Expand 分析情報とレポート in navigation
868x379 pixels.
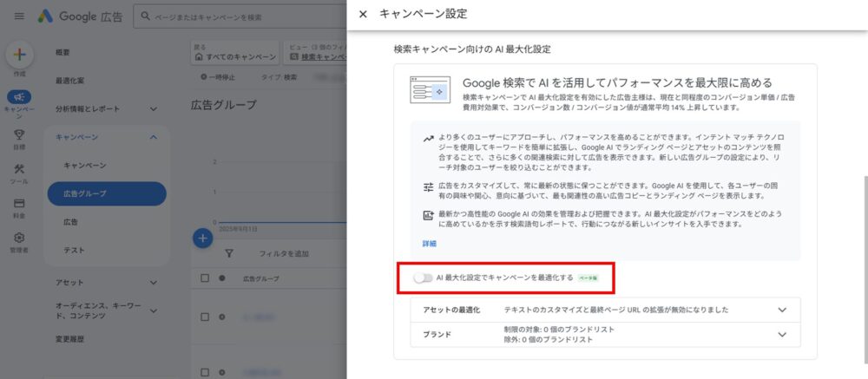[153, 109]
